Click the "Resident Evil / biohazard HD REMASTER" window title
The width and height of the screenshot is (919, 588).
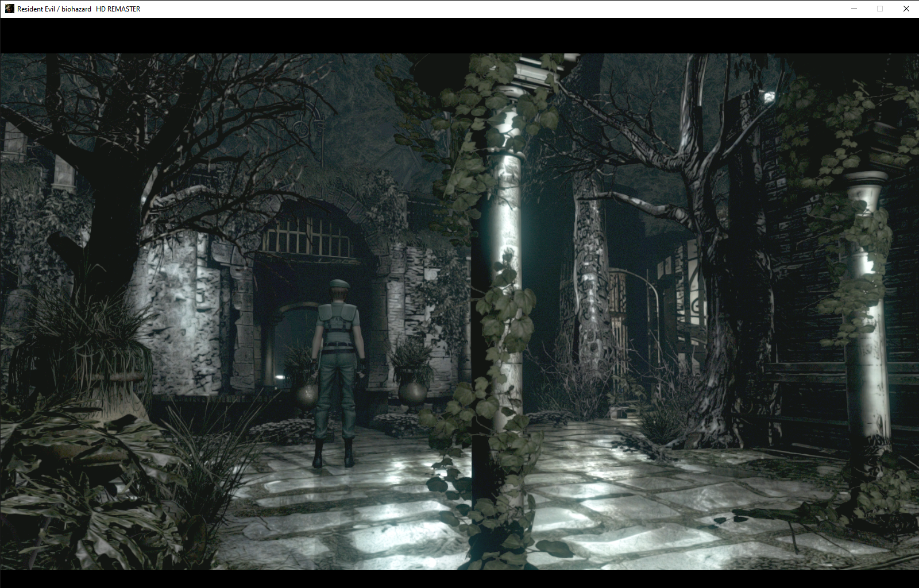point(79,9)
